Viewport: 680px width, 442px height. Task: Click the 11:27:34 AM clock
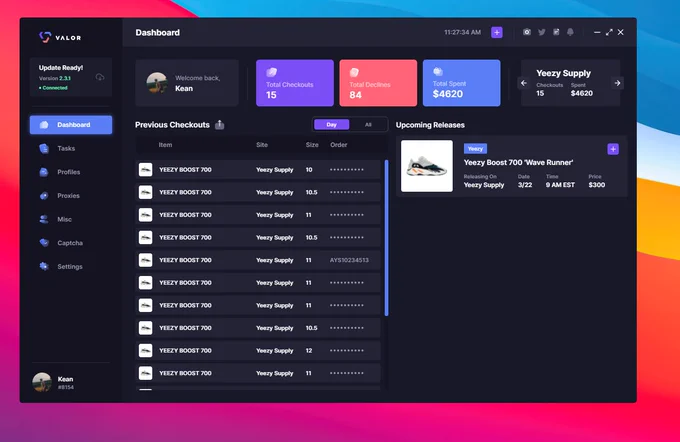tap(462, 33)
